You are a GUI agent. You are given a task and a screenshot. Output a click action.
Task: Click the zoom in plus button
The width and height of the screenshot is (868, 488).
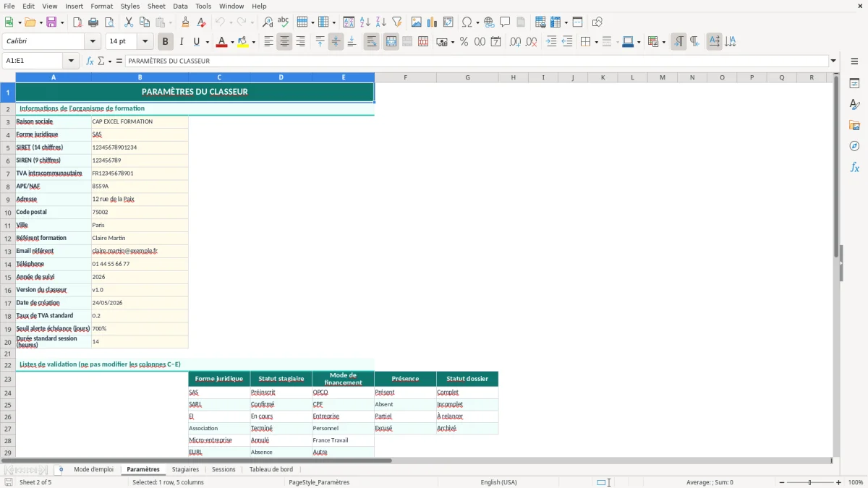(x=838, y=482)
